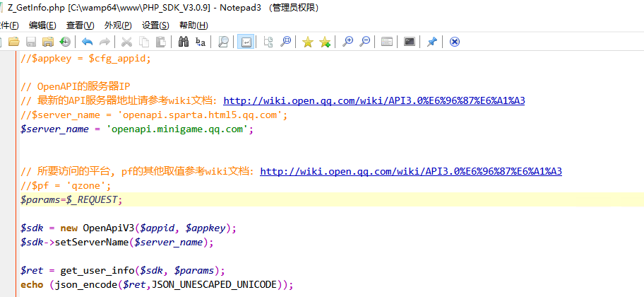Click the folder-with-disk icon beside the Save icon
The image size is (644, 297).
click(x=48, y=42)
